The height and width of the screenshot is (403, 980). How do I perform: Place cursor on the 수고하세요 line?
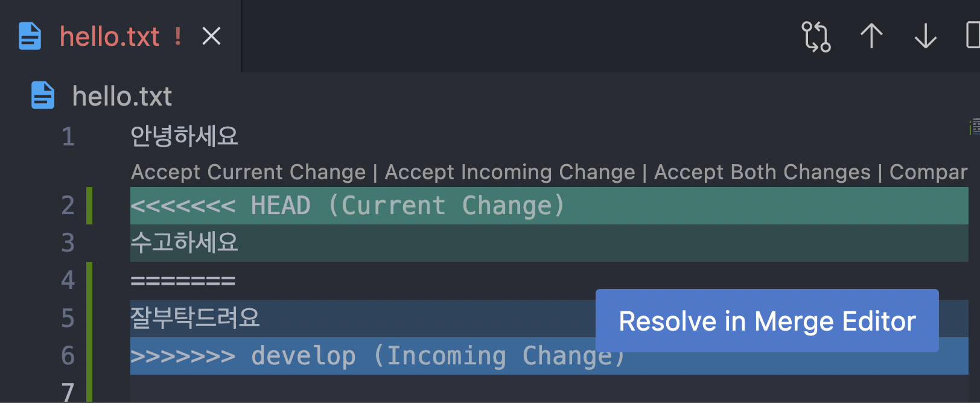click(x=549, y=243)
